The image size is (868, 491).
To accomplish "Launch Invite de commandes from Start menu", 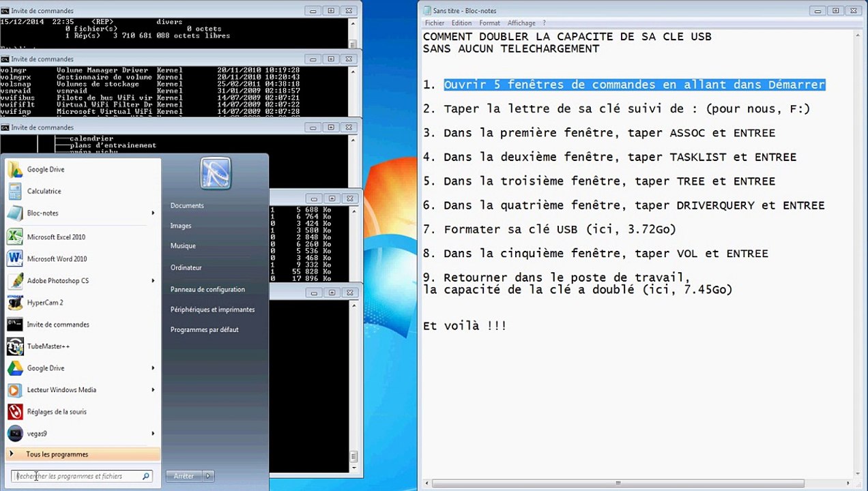I will point(57,325).
